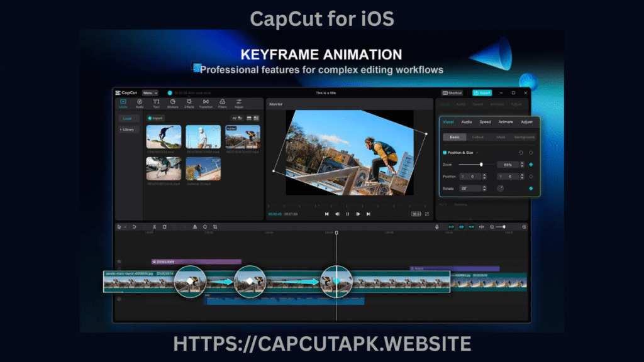Switch media panel to grid view icon
644x362 pixels.
(256, 118)
